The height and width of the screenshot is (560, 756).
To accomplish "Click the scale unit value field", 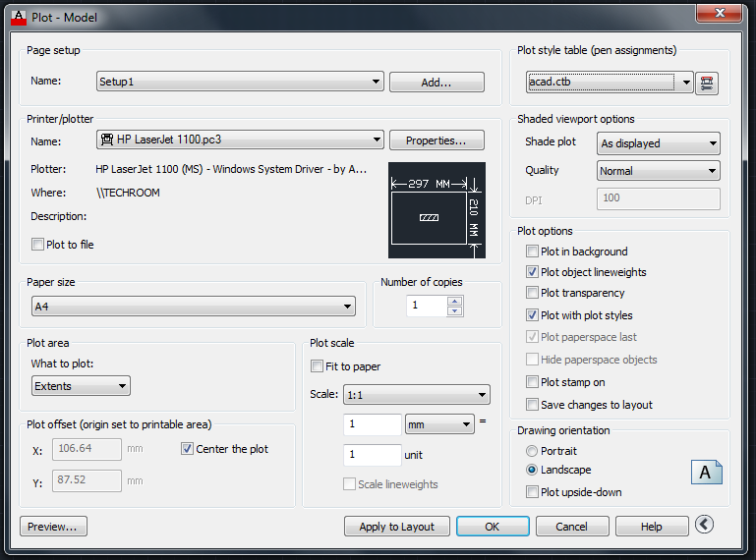I will coord(373,455).
